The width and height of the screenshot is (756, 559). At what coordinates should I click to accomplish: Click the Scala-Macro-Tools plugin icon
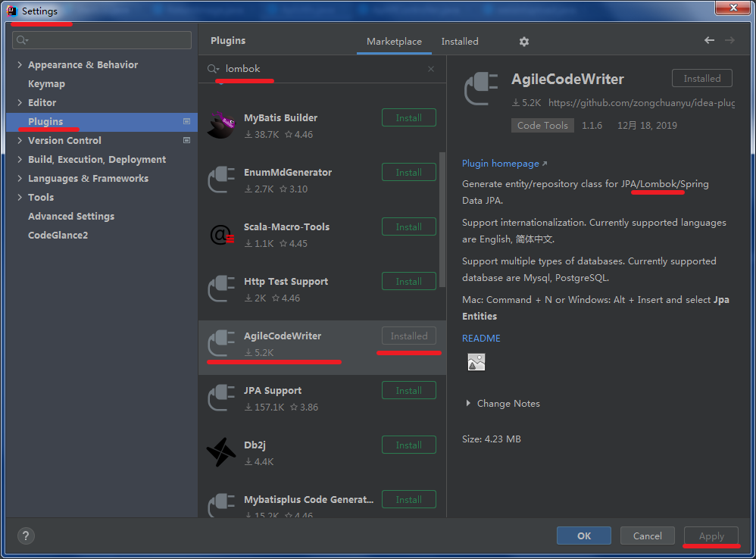tap(221, 234)
